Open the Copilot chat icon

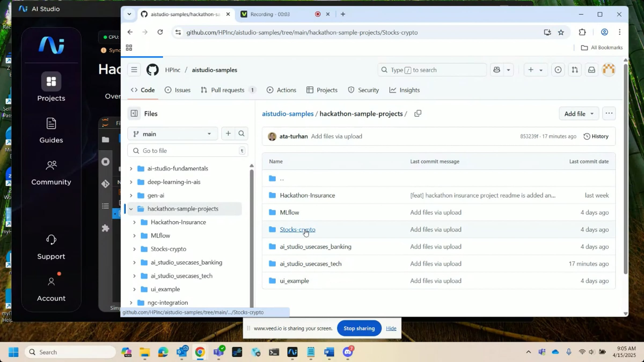tap(497, 70)
